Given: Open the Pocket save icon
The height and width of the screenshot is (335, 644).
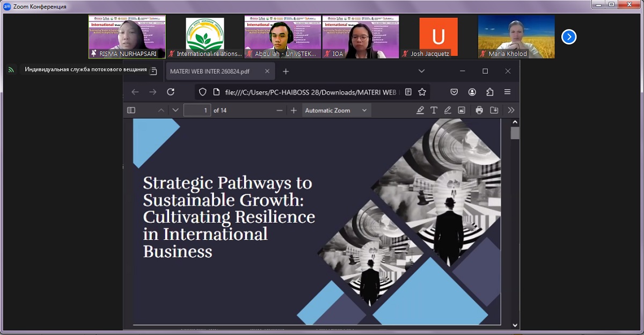Looking at the screenshot, I should point(454,92).
